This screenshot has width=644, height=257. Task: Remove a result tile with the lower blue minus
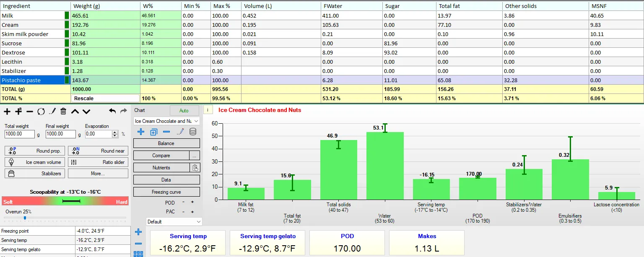[138, 244]
